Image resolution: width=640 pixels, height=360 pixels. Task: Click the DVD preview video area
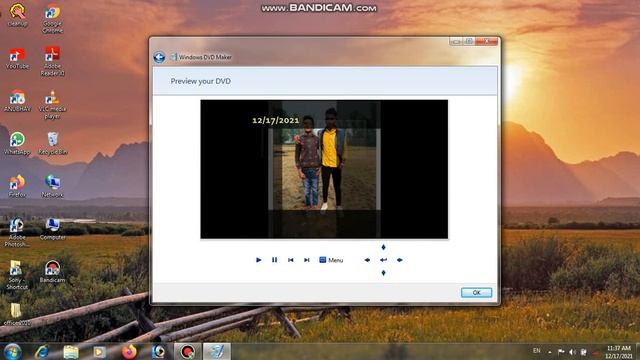(324, 169)
